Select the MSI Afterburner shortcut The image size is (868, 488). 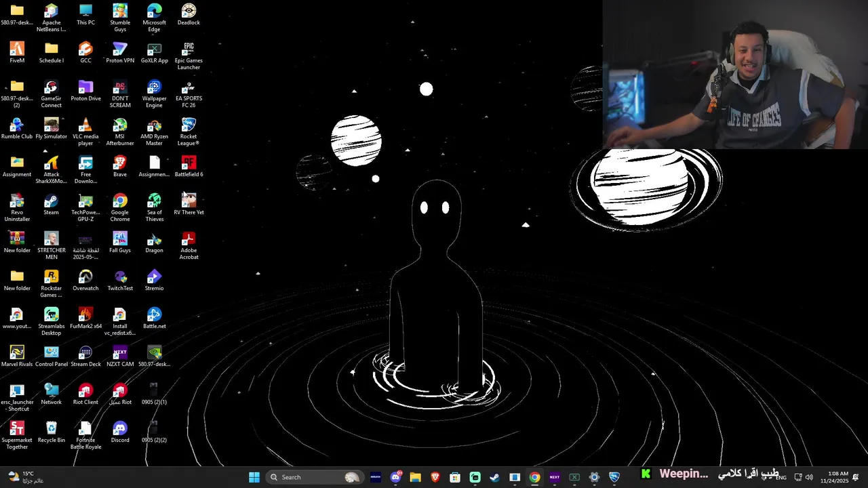[x=120, y=131]
